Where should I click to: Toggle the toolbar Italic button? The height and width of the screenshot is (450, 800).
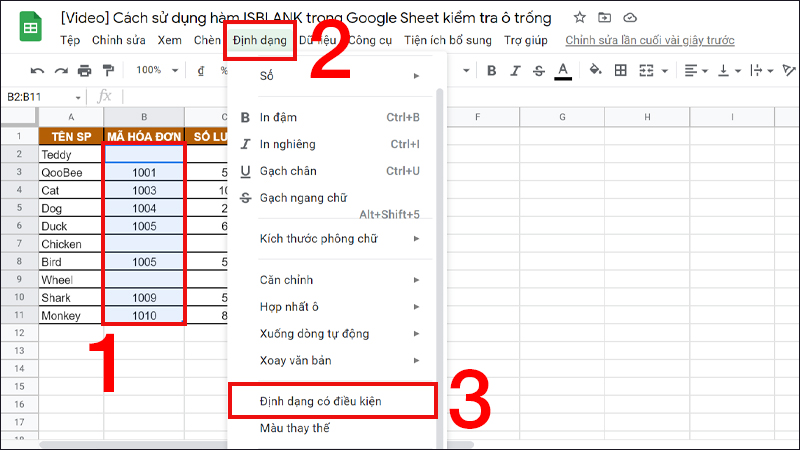coord(515,70)
